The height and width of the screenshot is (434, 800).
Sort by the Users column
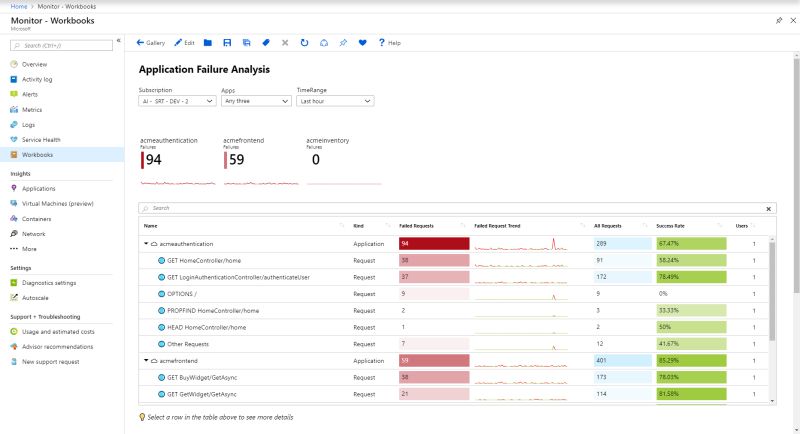pyautogui.click(x=742, y=226)
